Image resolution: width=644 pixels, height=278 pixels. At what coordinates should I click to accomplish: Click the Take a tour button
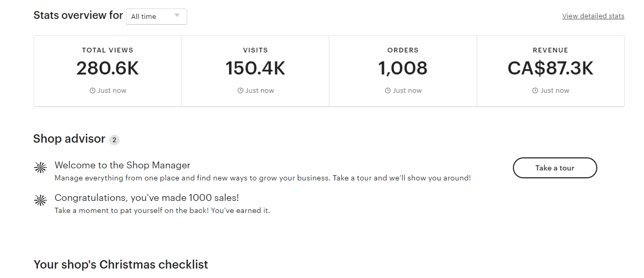tap(555, 168)
